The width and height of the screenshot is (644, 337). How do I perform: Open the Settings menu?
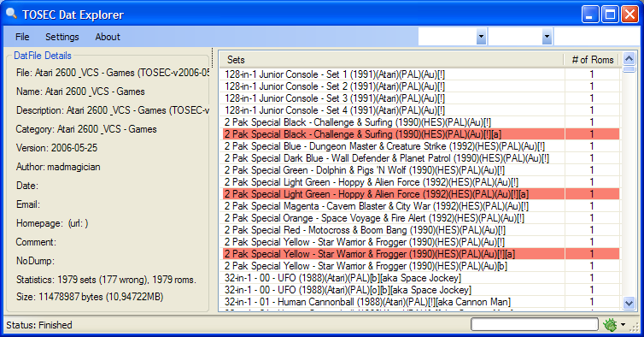click(x=62, y=37)
